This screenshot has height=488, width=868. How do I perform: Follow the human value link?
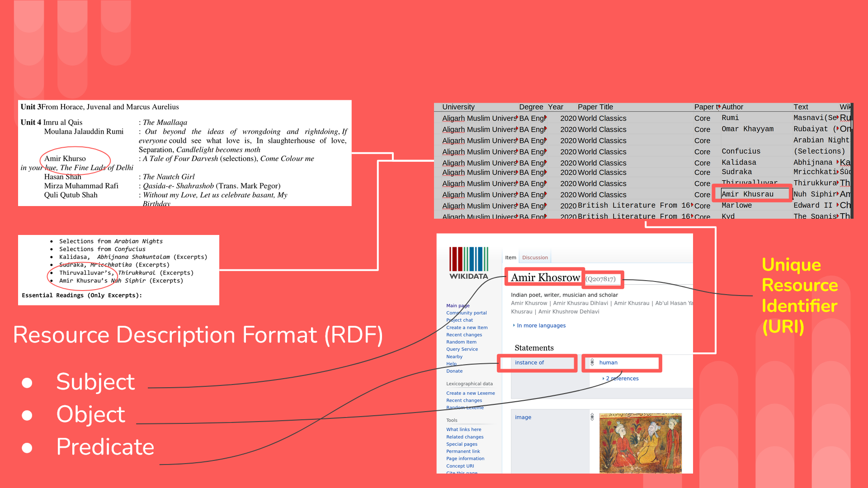point(608,362)
